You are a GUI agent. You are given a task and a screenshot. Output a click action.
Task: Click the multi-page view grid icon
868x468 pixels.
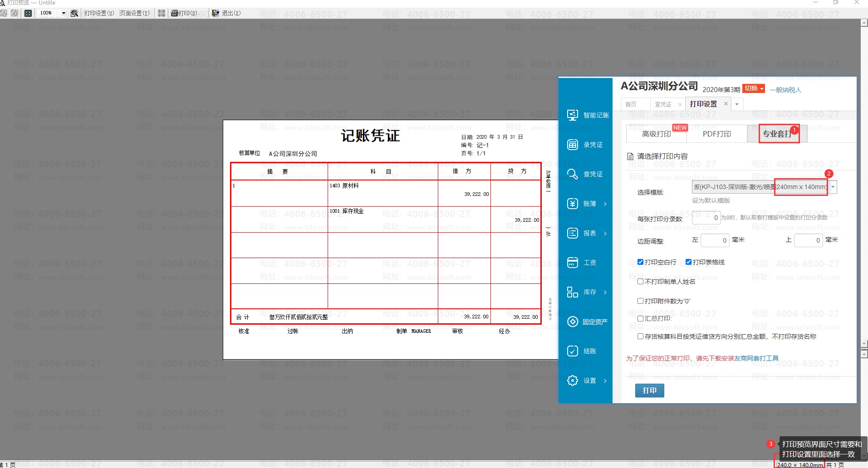click(x=28, y=13)
